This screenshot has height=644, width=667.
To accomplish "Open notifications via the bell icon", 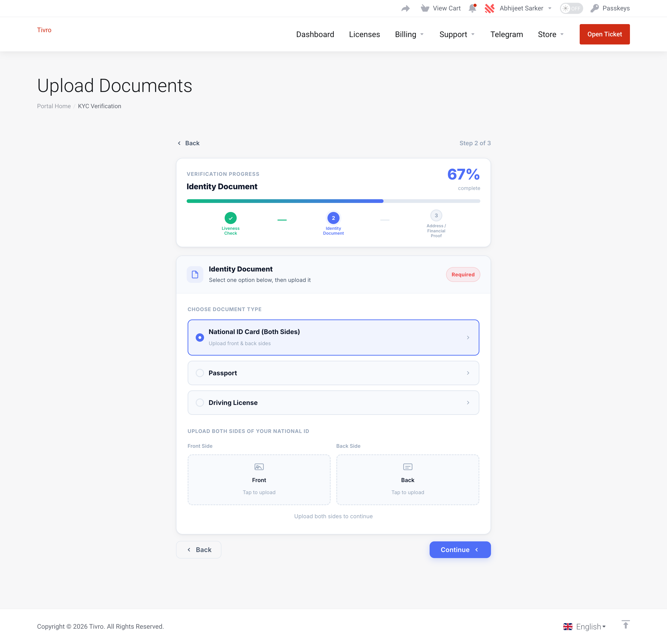I will click(x=472, y=8).
